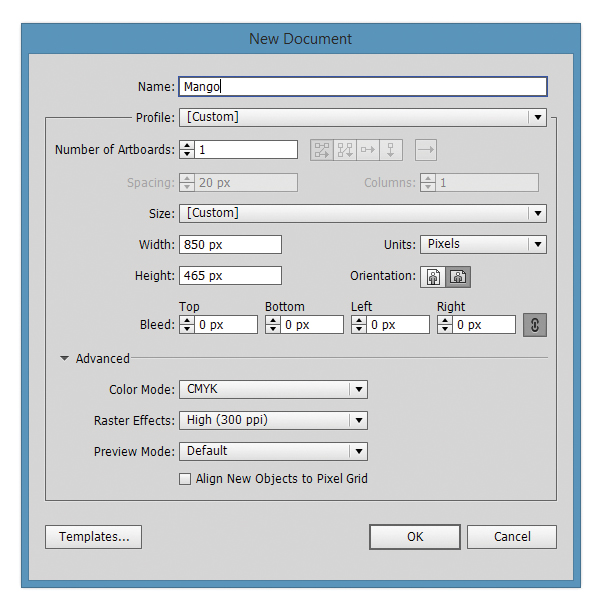Click the Number of Artboards value field
Viewport: 600px width, 615px height.
pyautogui.click(x=246, y=150)
